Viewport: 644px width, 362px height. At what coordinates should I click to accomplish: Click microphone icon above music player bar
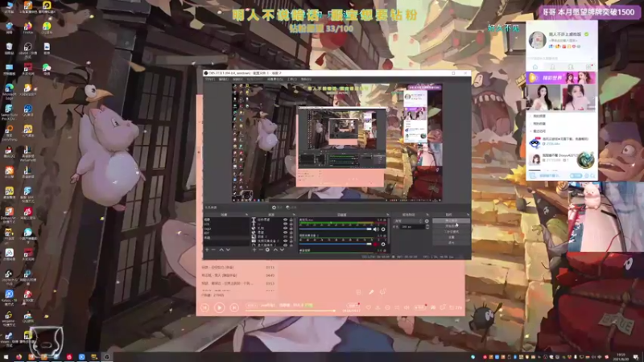click(x=371, y=292)
